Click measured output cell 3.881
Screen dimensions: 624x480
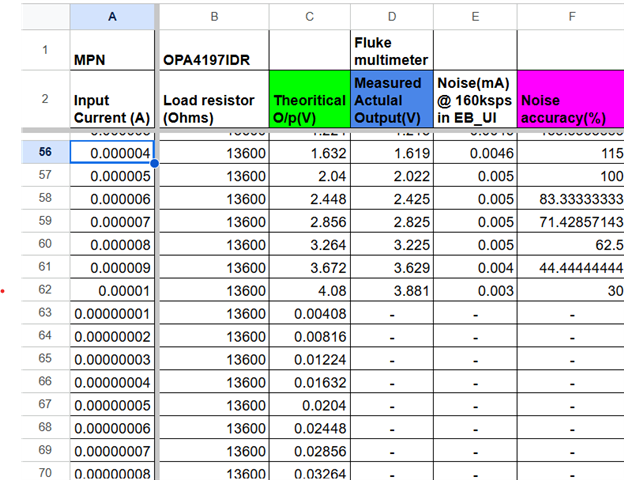point(392,290)
